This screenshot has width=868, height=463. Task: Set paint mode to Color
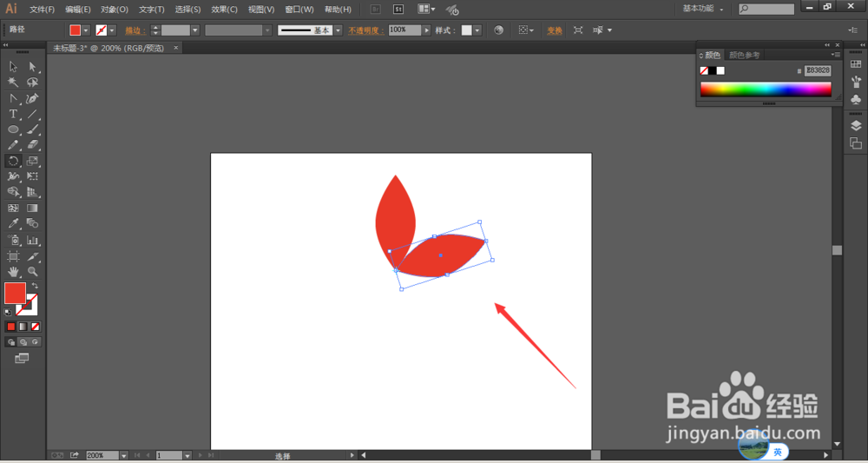(11, 327)
